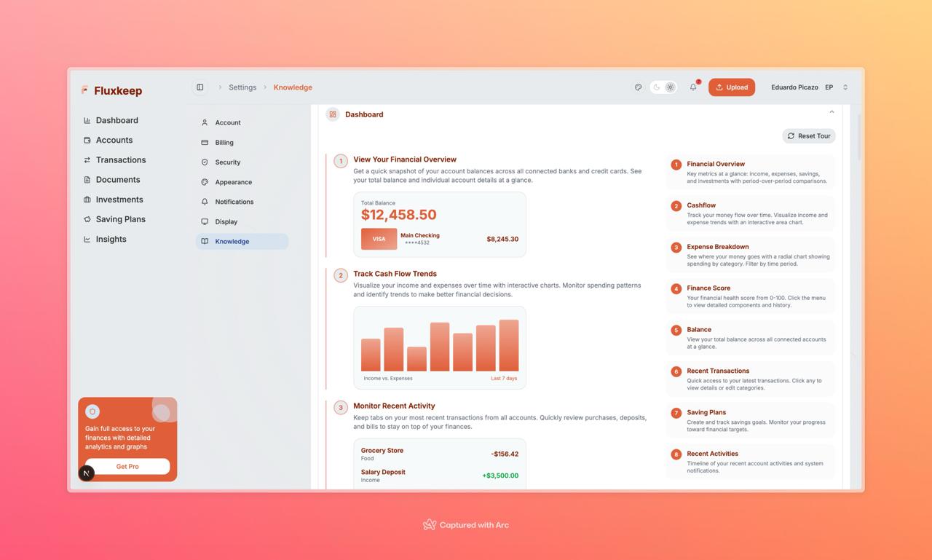Click the Upload button
The height and width of the screenshot is (560, 932).
731,87
